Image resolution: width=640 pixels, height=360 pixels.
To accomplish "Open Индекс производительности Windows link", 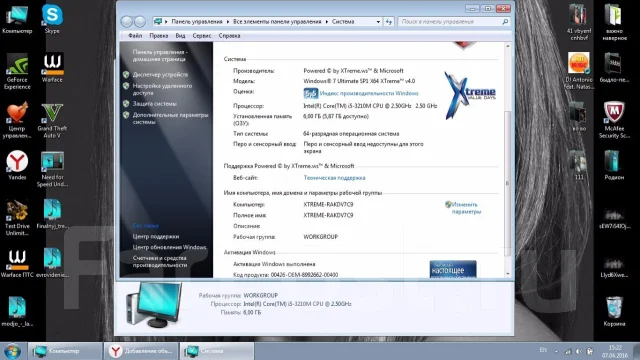I will [x=369, y=93].
